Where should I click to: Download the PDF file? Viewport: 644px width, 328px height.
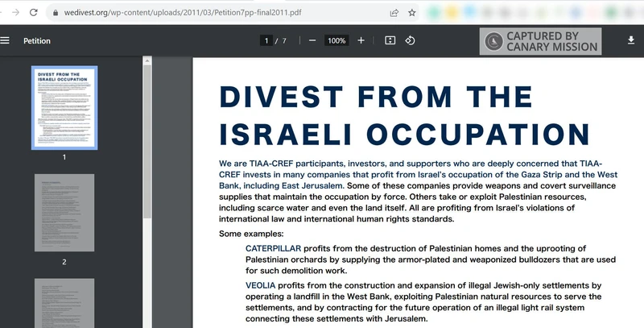631,39
